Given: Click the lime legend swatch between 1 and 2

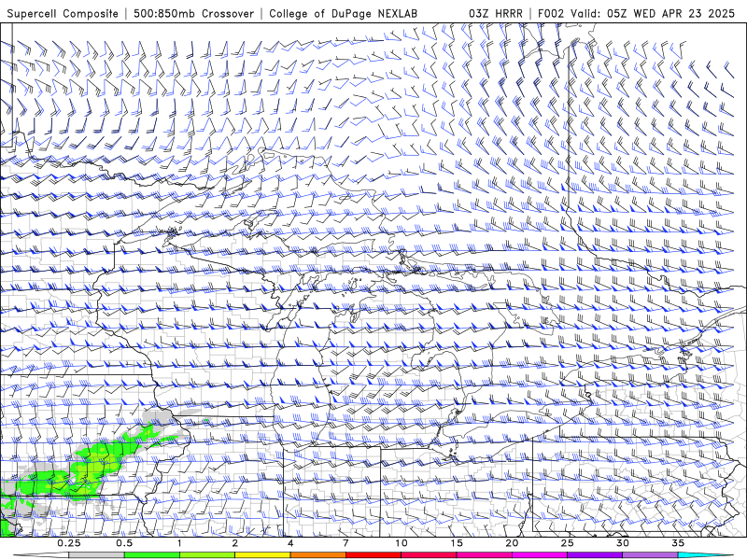Looking at the screenshot, I should click(207, 555).
